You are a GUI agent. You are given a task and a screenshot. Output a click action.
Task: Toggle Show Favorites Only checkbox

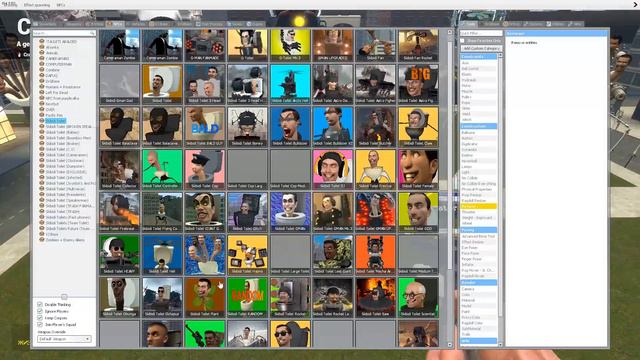(462, 41)
